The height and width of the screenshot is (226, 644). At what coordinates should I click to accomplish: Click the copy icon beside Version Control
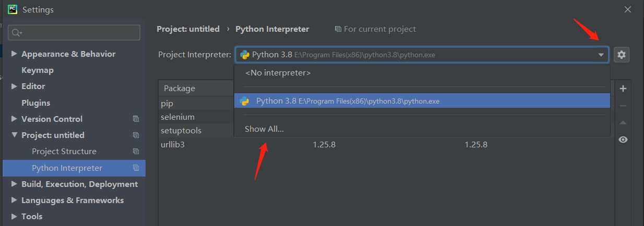click(136, 119)
